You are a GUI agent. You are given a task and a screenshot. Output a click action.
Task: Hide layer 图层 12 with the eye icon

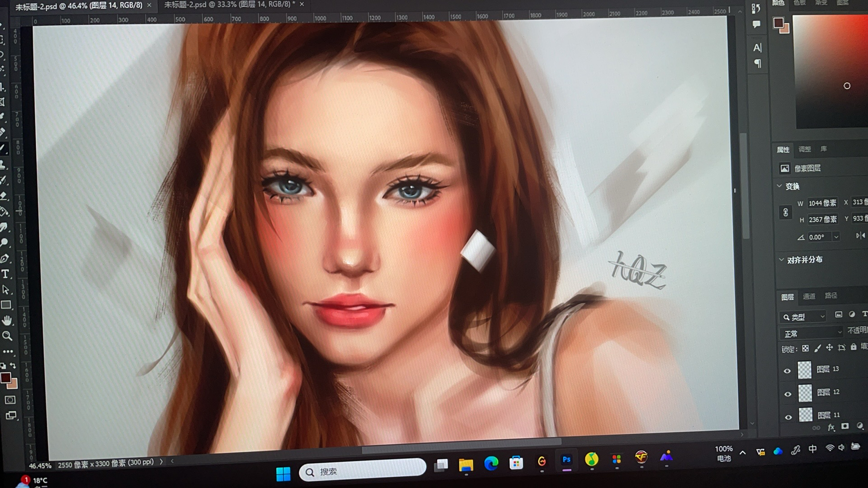pos(788,394)
